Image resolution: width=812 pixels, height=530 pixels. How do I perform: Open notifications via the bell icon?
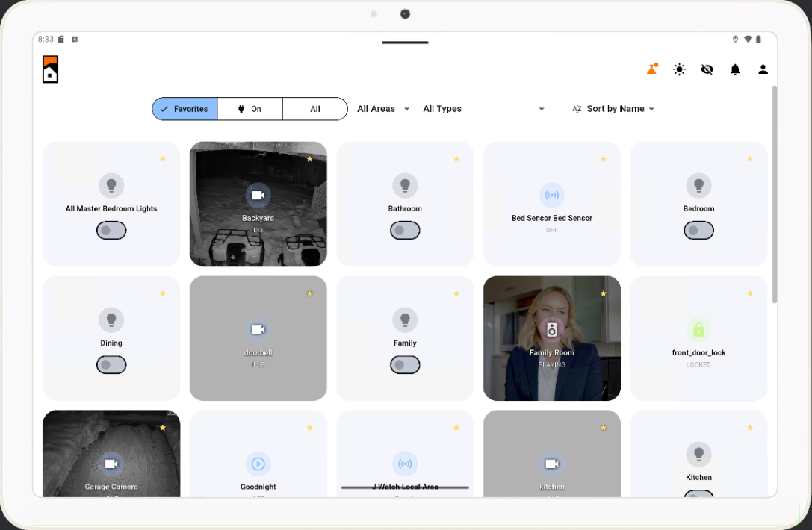tap(735, 69)
